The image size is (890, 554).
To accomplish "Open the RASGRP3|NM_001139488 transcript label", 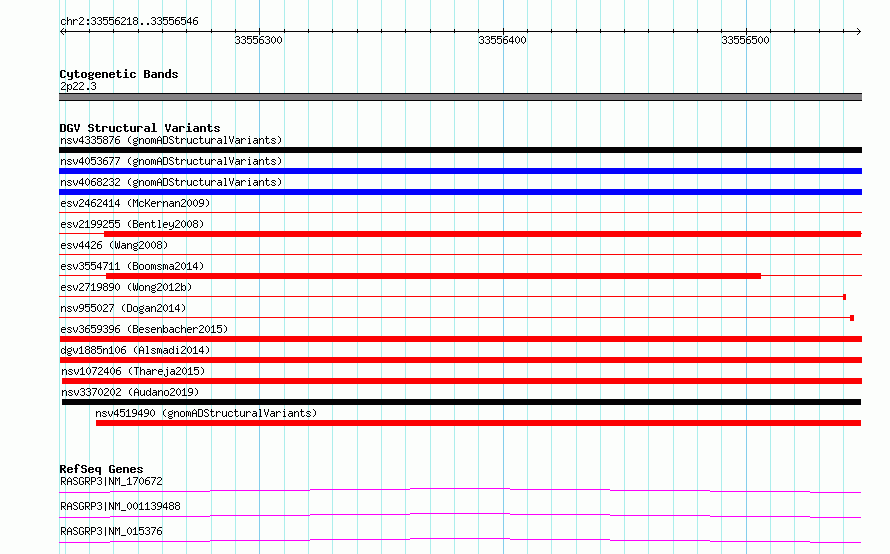I will click(120, 506).
